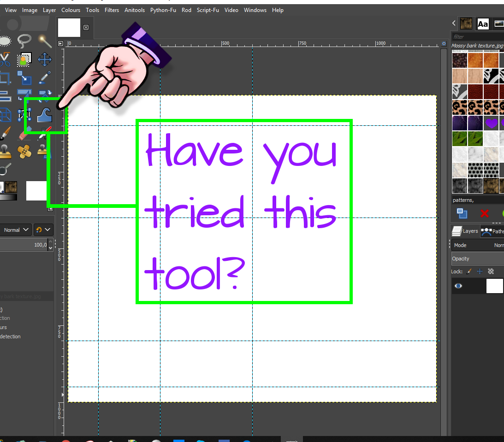Click the active pattern bark swatch in toolbox
Screen dimensions: 504x442
[11, 187]
